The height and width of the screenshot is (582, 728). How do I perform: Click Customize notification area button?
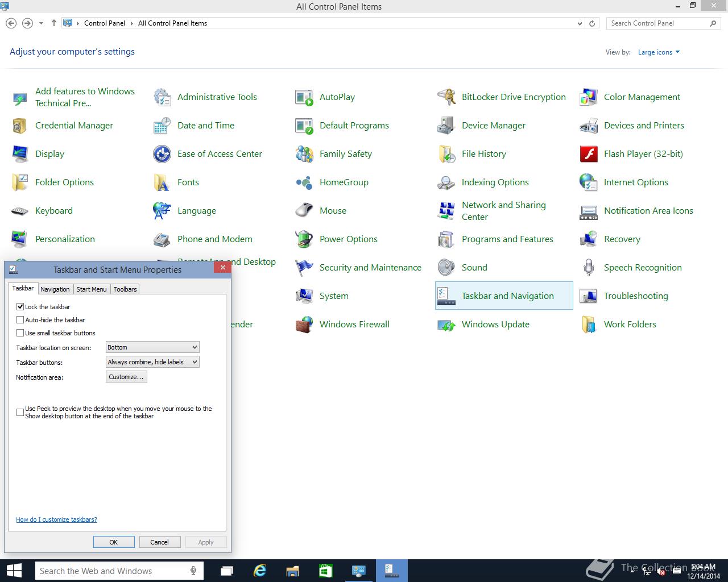point(126,377)
